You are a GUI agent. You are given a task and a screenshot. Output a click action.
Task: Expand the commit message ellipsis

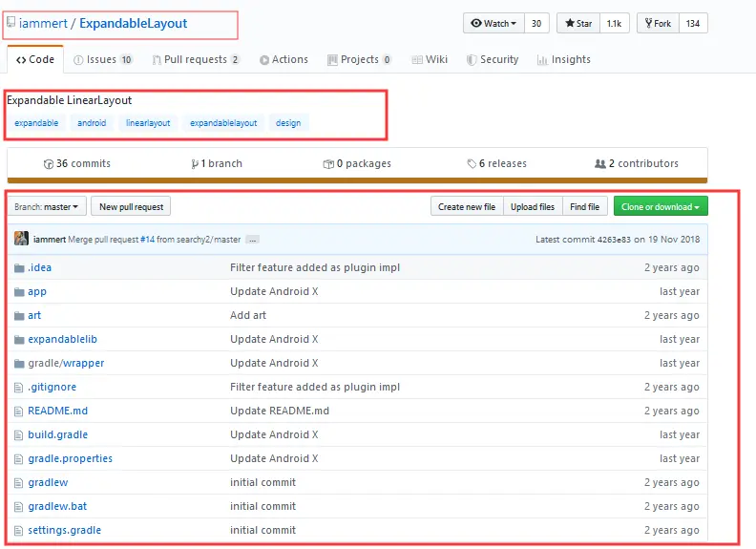click(253, 240)
